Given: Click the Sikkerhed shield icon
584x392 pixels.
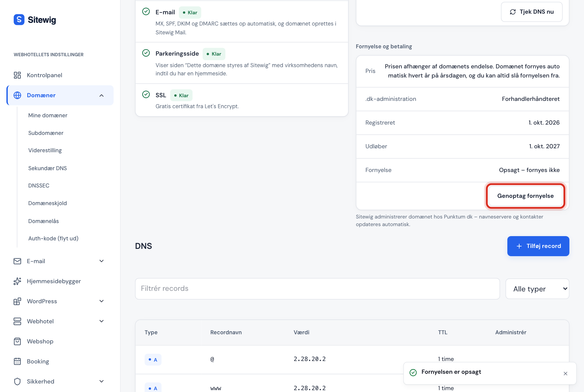Looking at the screenshot, I should 17,382.
